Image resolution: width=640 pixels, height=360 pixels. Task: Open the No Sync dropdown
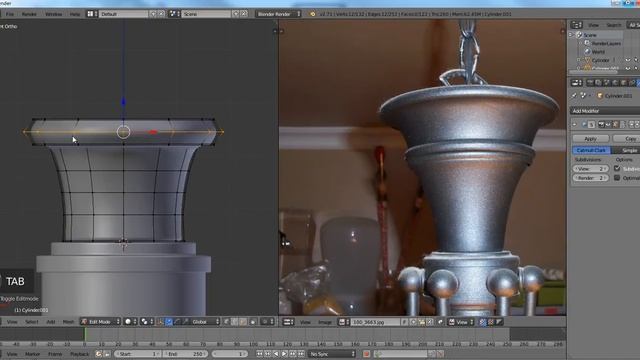tap(332, 354)
